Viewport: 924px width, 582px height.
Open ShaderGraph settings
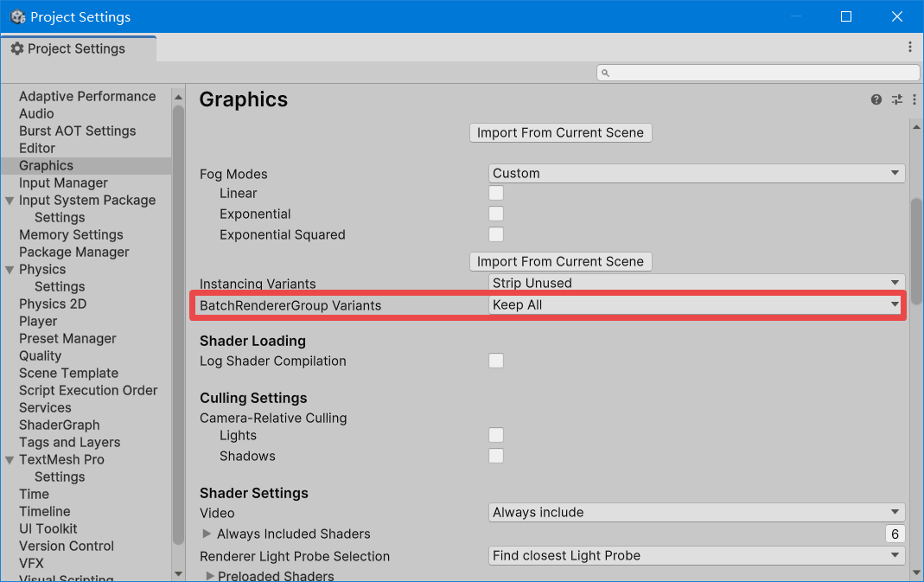tap(59, 425)
